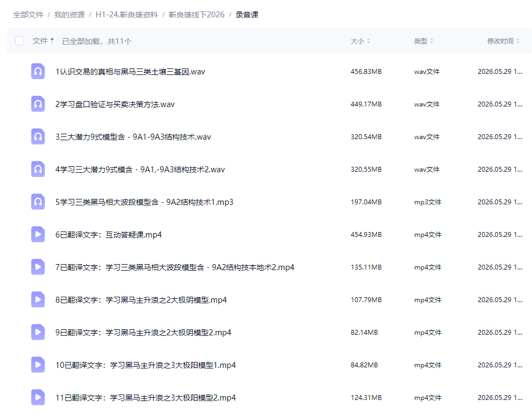The height and width of the screenshot is (419, 532).
Task: Click audio icon for the 5学习三类黑马 mp3 file
Action: tap(38, 202)
